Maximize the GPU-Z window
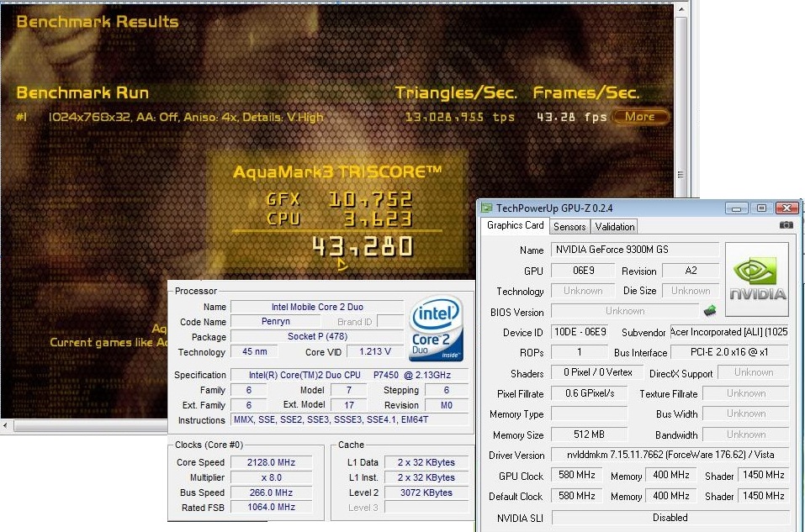Image resolution: width=805 pixels, height=532 pixels. click(761, 208)
